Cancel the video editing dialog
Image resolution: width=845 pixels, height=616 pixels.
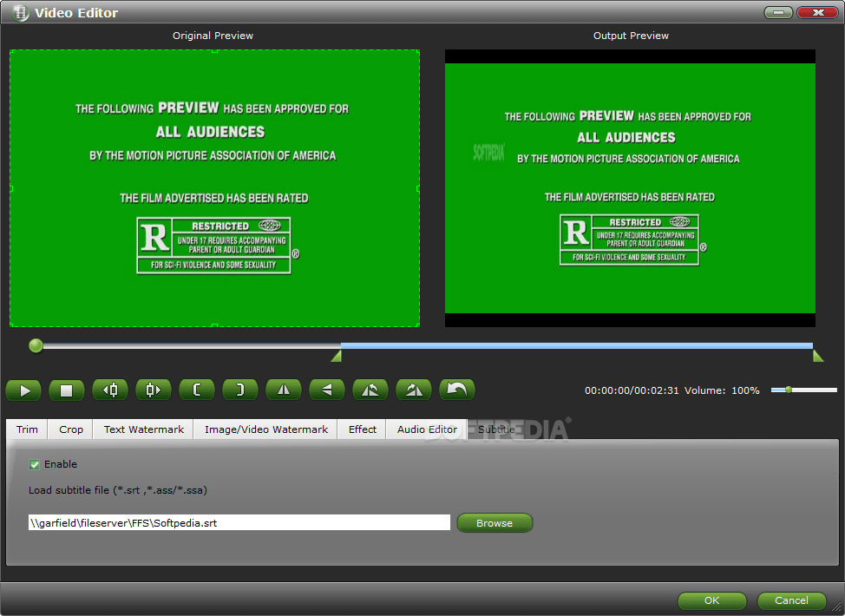click(x=792, y=600)
